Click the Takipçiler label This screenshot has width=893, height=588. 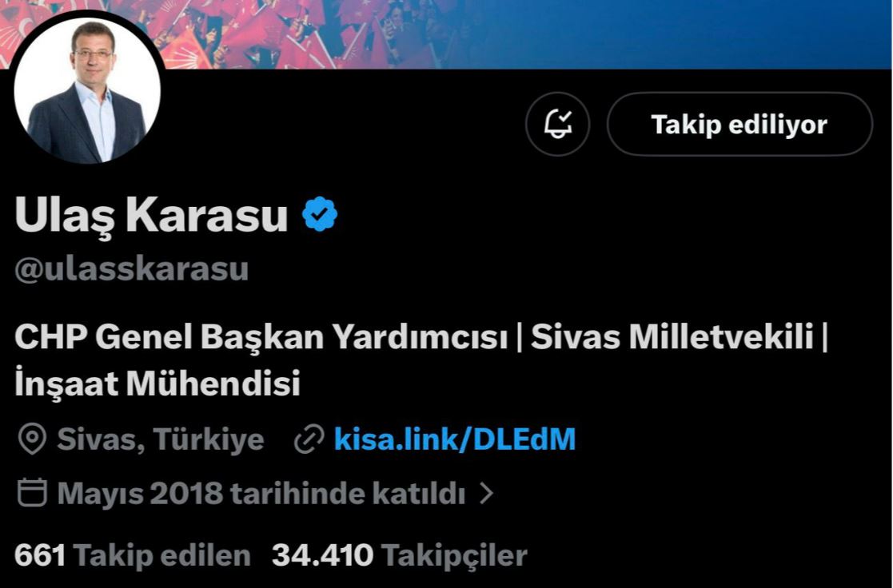454,555
